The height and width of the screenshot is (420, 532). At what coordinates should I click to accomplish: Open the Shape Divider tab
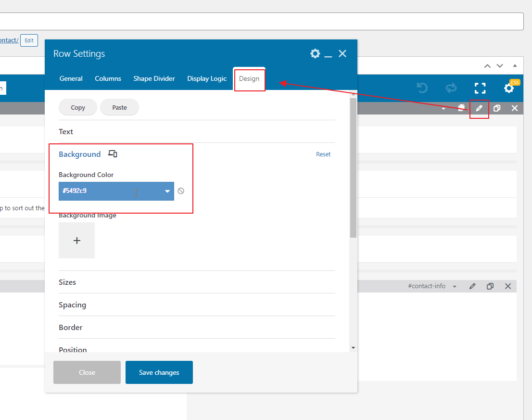tap(154, 78)
